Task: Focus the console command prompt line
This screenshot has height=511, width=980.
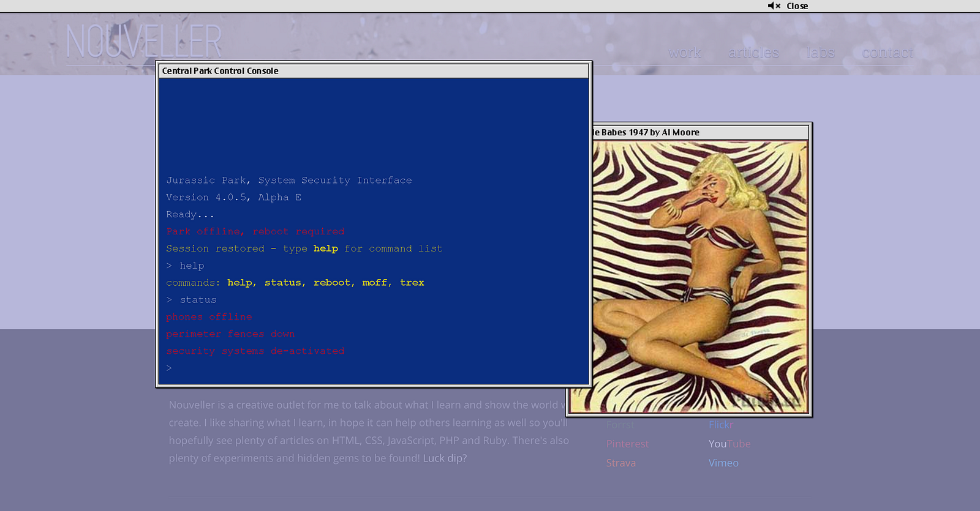Action: pyautogui.click(x=374, y=368)
